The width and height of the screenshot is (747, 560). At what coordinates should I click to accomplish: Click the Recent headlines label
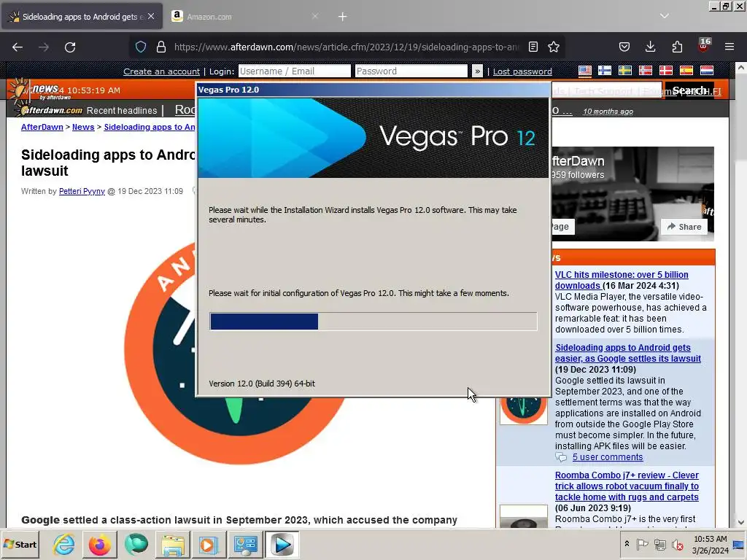tap(122, 111)
